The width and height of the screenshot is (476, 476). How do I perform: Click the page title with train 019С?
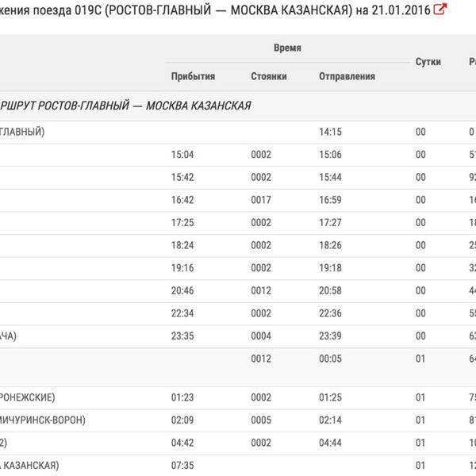pos(215,10)
